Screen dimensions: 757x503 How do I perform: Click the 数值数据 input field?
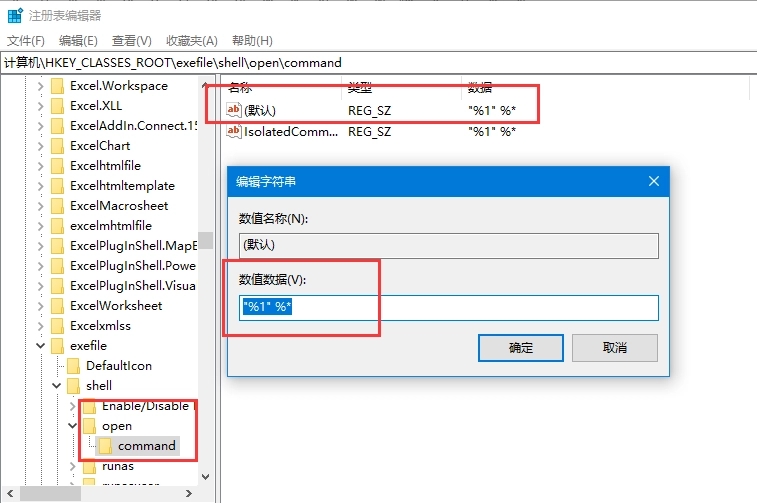(x=449, y=307)
